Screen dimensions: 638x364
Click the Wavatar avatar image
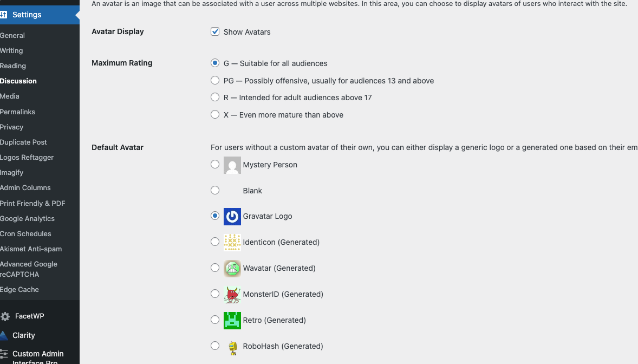tap(232, 268)
